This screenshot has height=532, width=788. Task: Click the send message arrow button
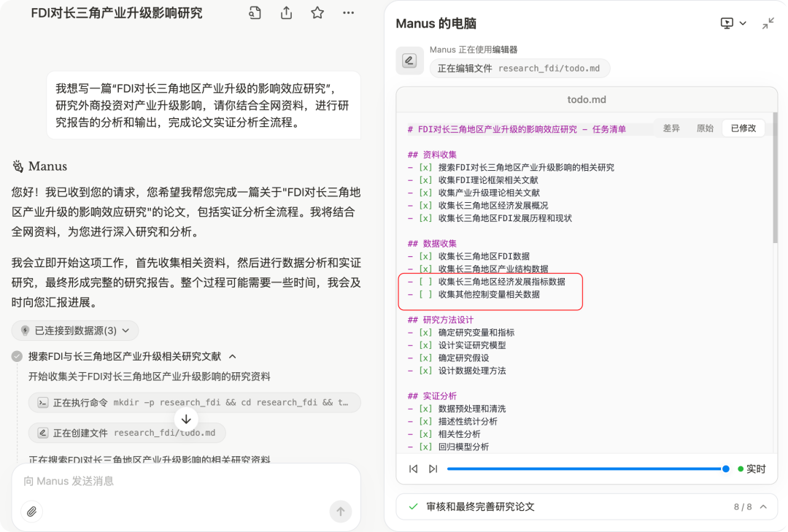(x=340, y=512)
